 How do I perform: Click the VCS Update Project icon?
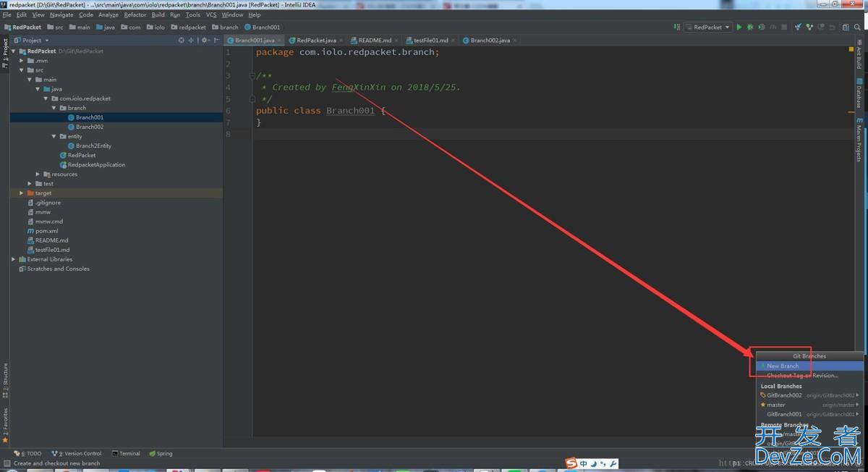tap(798, 28)
